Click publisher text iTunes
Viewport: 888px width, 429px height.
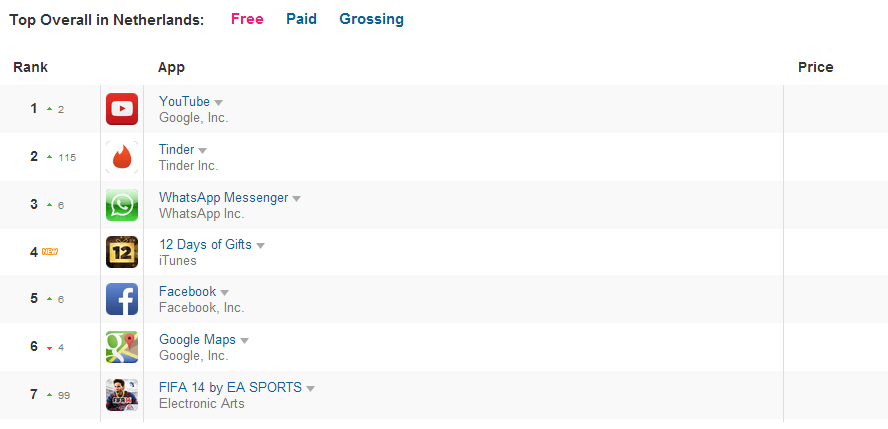(178, 261)
